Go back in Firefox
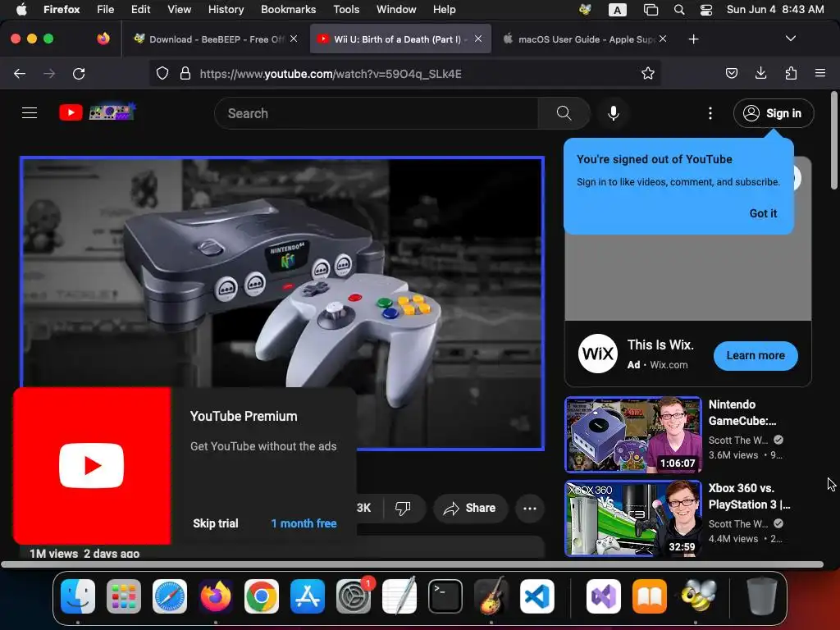Image resolution: width=840 pixels, height=630 pixels. [20, 73]
